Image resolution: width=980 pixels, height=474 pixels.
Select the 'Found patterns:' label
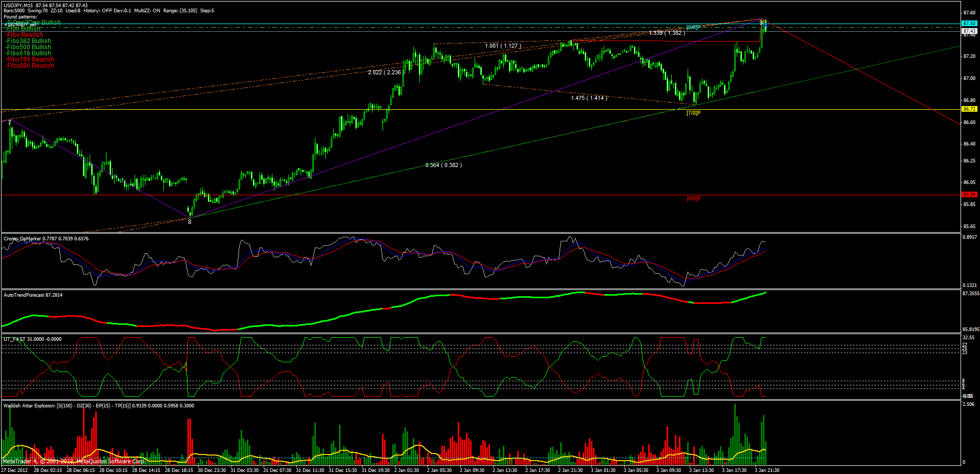(x=20, y=17)
